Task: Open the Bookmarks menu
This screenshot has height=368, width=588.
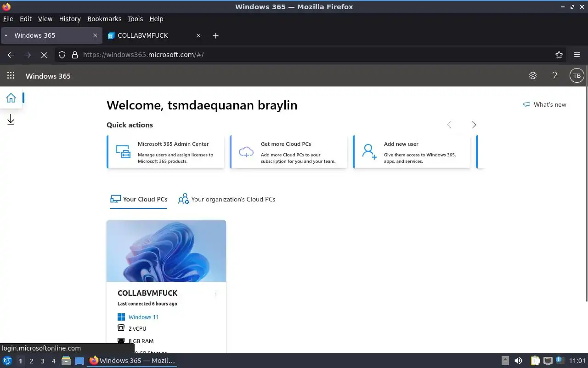Action: [x=104, y=19]
